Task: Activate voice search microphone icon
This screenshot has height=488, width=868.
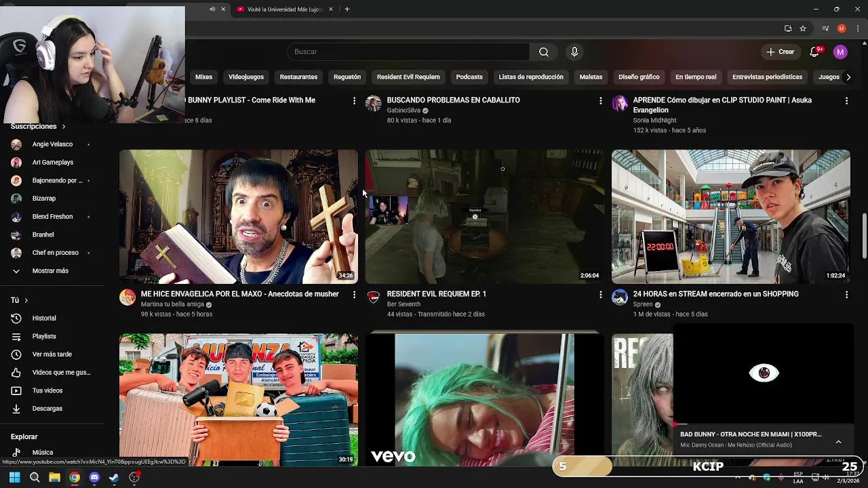Action: pyautogui.click(x=574, y=52)
